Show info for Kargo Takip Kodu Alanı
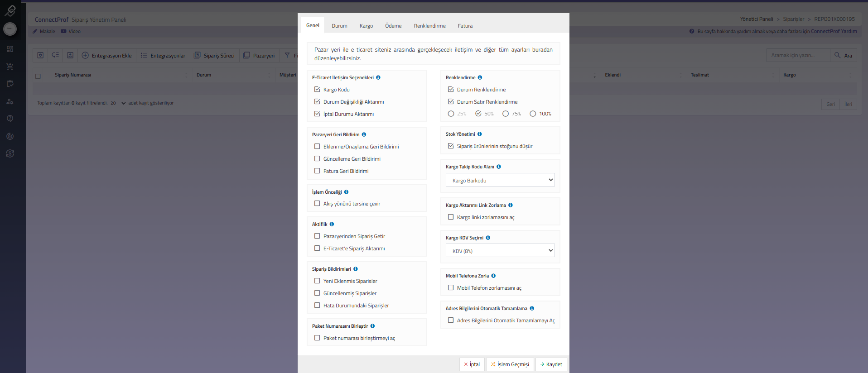The height and width of the screenshot is (373, 868). [499, 167]
